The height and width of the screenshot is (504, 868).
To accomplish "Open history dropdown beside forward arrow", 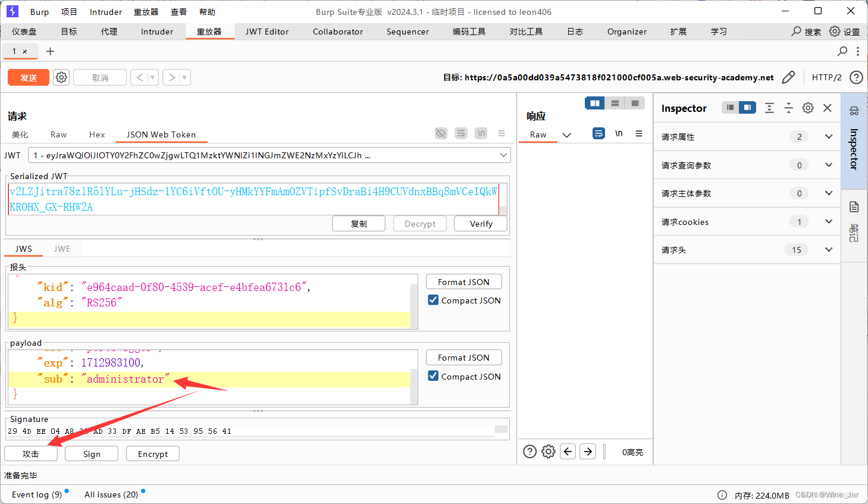I will coord(184,77).
